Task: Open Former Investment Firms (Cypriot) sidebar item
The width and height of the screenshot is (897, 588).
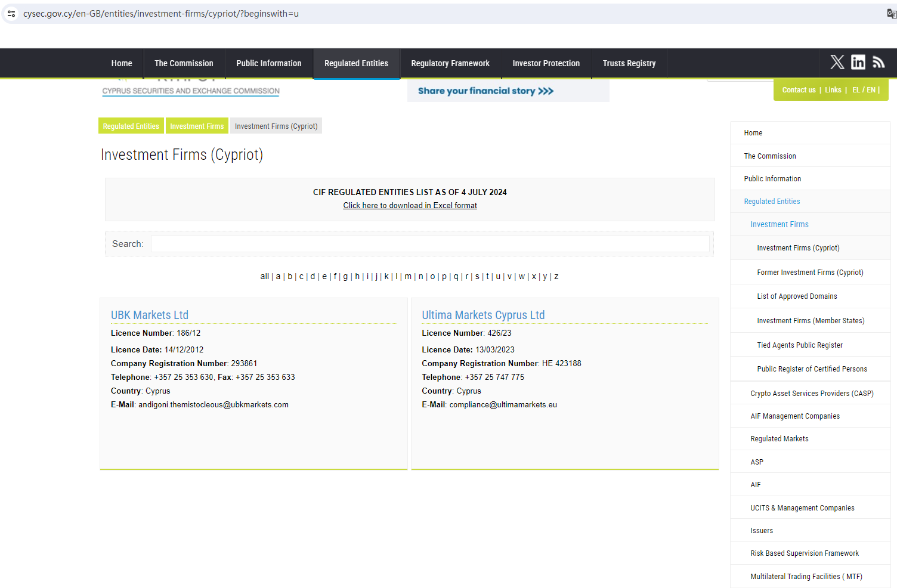Action: coord(811,273)
